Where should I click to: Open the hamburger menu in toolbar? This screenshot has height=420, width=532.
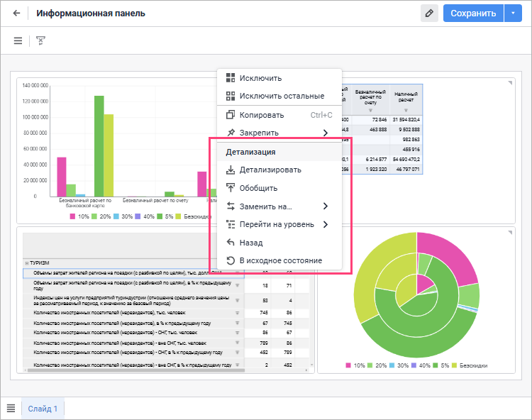click(18, 41)
